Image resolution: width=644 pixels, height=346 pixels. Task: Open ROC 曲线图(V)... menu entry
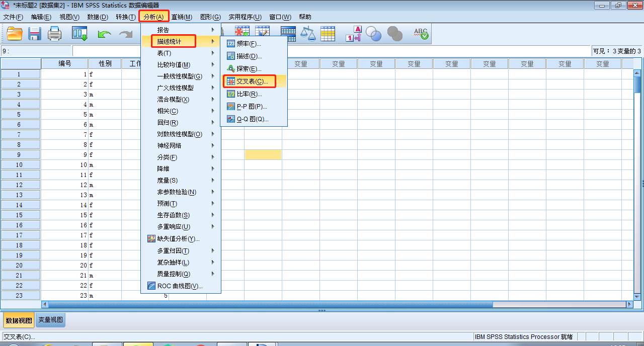pos(180,286)
